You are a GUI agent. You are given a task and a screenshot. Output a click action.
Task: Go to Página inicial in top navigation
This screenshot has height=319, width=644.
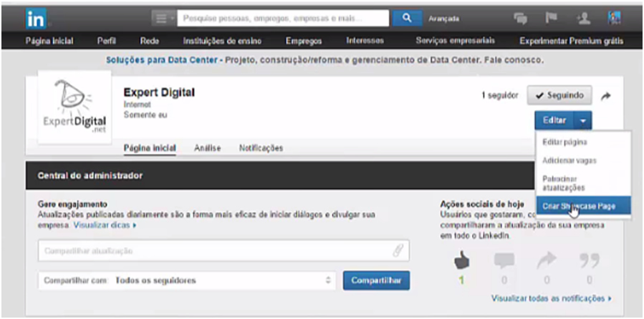pyautogui.click(x=49, y=41)
